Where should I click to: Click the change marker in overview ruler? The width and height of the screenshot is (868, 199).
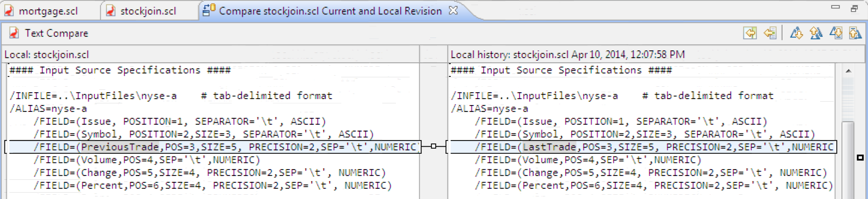(x=860, y=158)
